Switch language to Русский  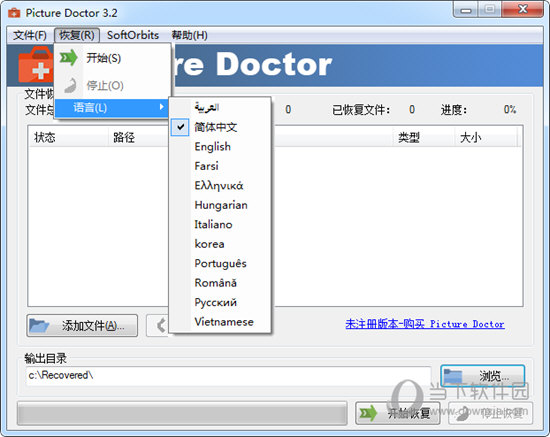tap(220, 302)
